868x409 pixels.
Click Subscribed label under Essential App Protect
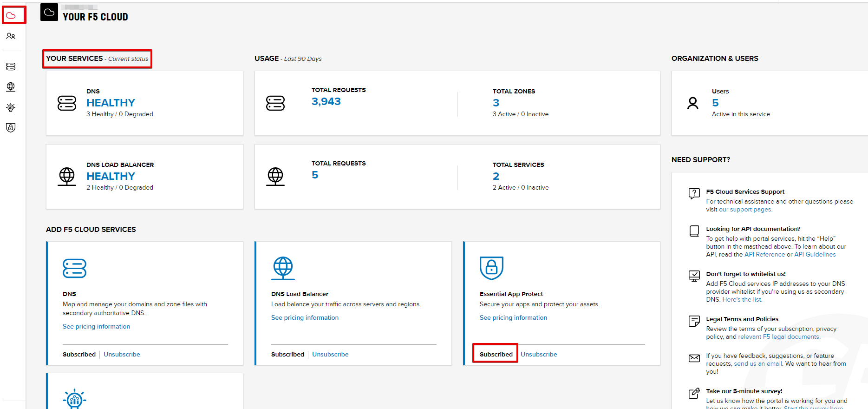(496, 354)
